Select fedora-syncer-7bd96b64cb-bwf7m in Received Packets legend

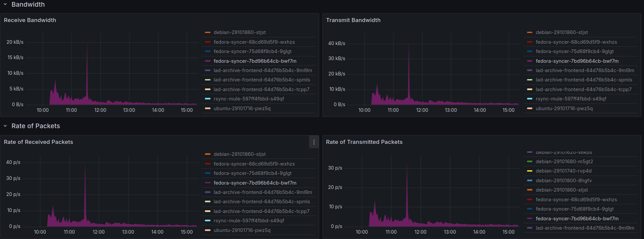[x=255, y=183]
